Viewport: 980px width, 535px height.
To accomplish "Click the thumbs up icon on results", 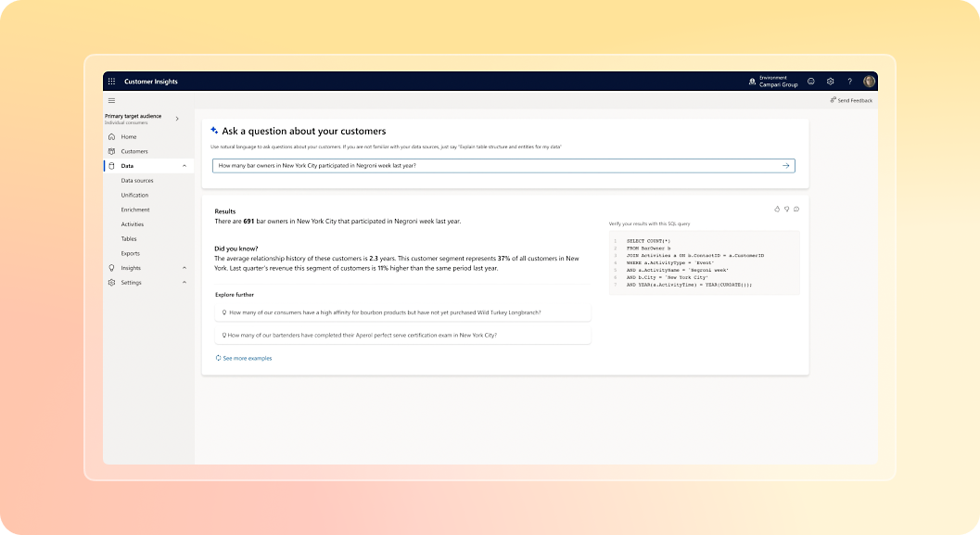I will tap(777, 210).
